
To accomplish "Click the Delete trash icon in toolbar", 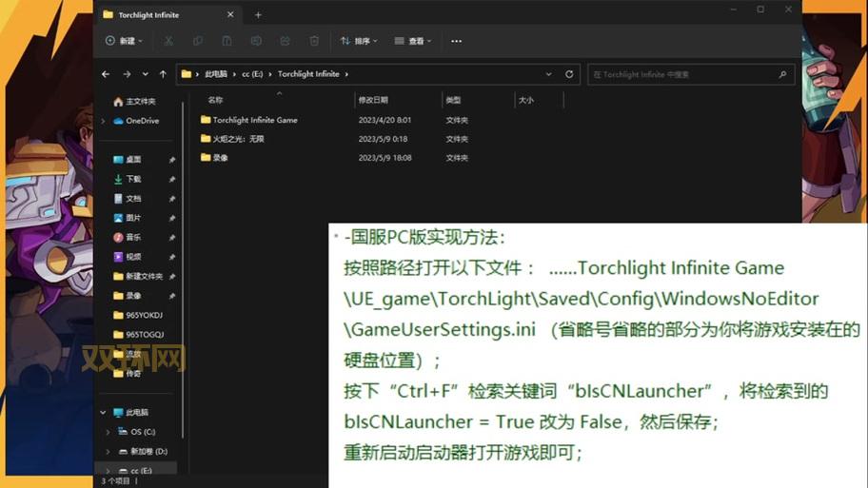I will tap(314, 41).
